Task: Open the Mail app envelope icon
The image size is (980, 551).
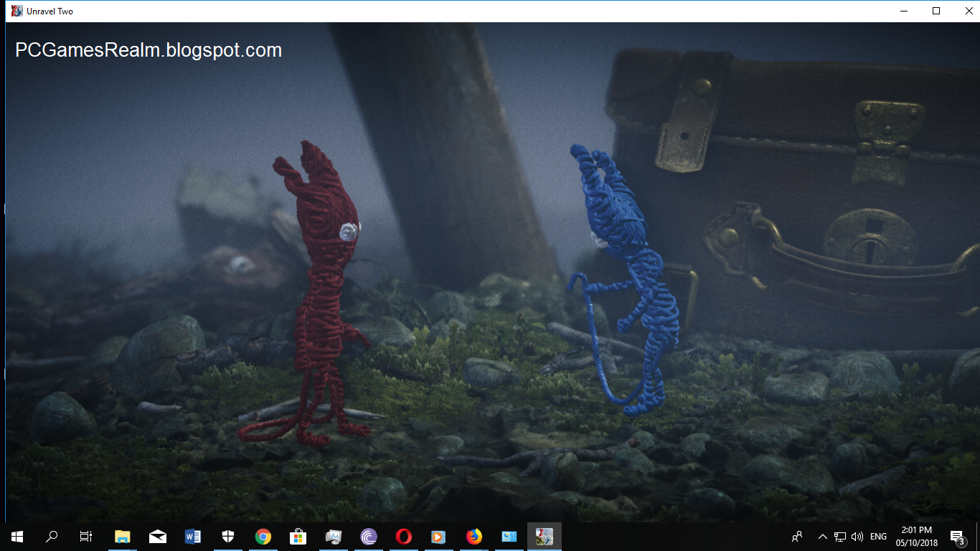Action: click(x=158, y=537)
